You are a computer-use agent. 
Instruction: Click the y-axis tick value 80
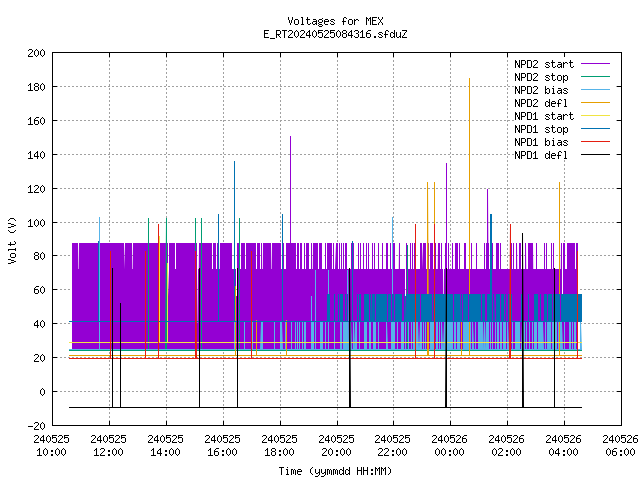click(x=40, y=256)
